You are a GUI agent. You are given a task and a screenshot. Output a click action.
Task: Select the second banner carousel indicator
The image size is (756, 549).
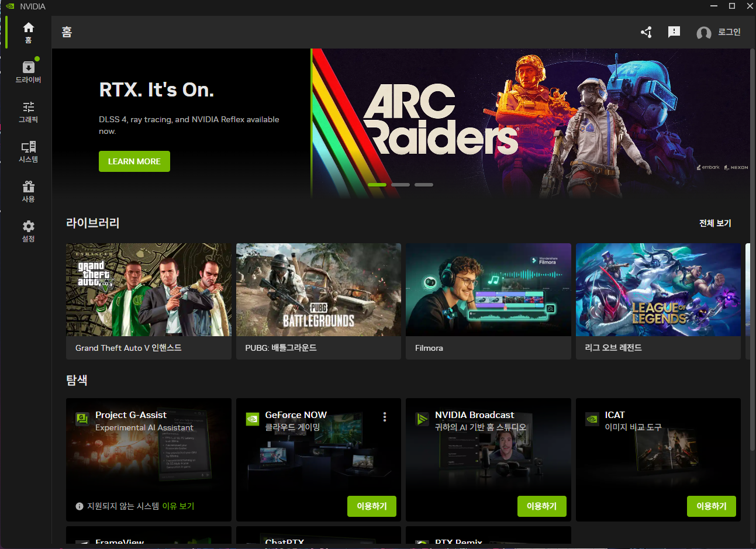pyautogui.click(x=401, y=185)
